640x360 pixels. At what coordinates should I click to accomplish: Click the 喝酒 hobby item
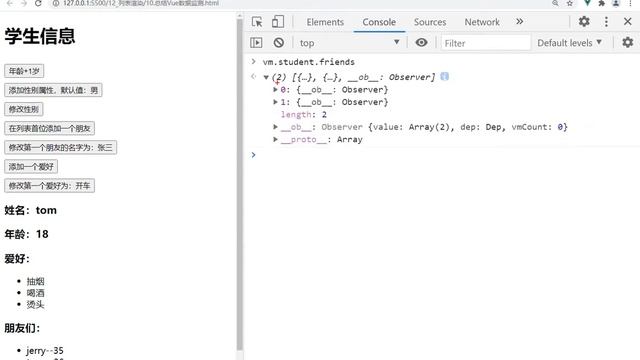(x=36, y=293)
